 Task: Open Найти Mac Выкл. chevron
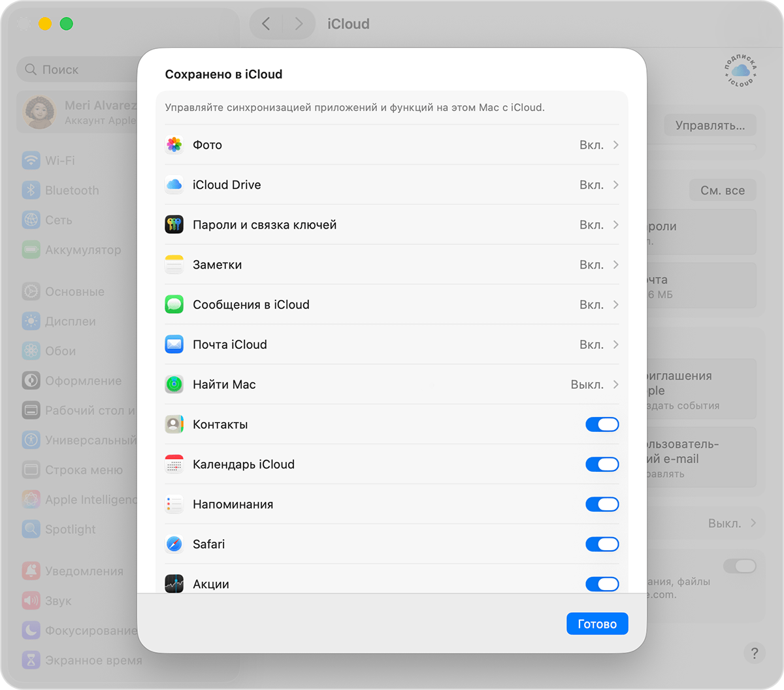click(x=615, y=384)
